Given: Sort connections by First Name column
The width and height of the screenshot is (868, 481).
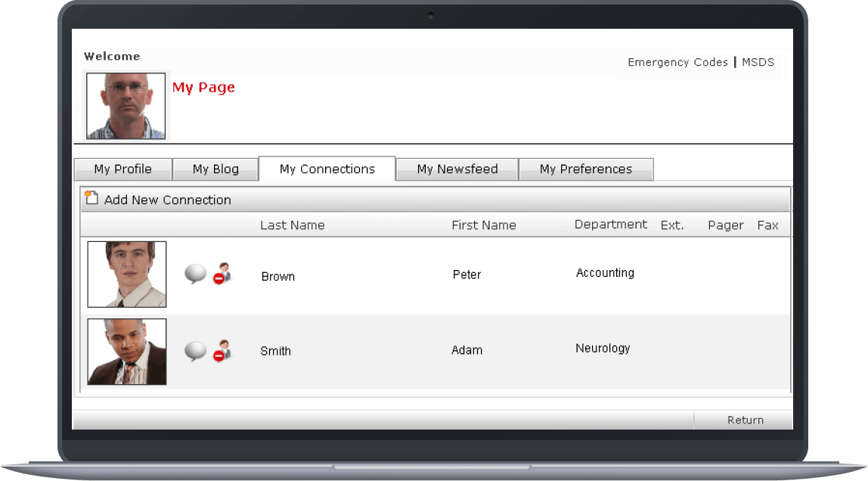Looking at the screenshot, I should coord(484,225).
